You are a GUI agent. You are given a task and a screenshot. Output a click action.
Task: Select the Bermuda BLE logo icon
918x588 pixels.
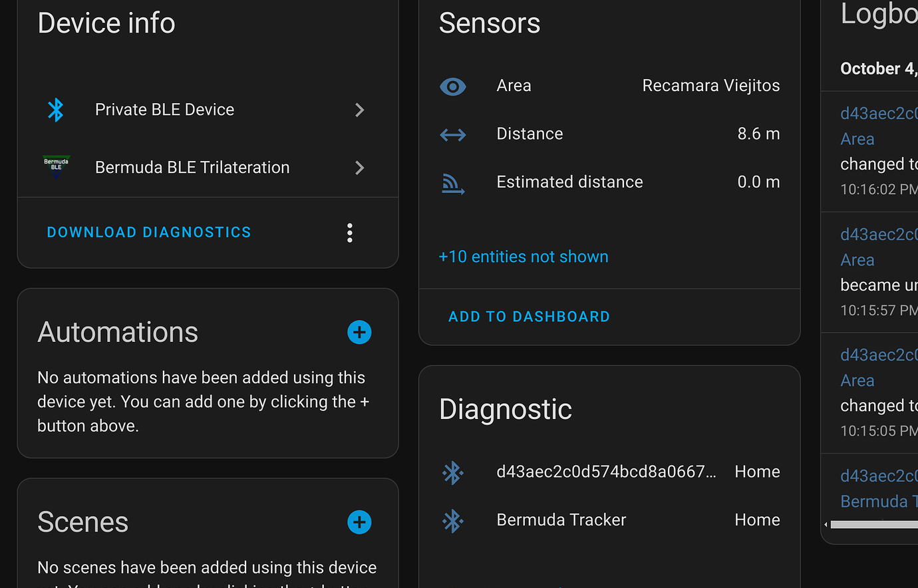[x=57, y=167]
